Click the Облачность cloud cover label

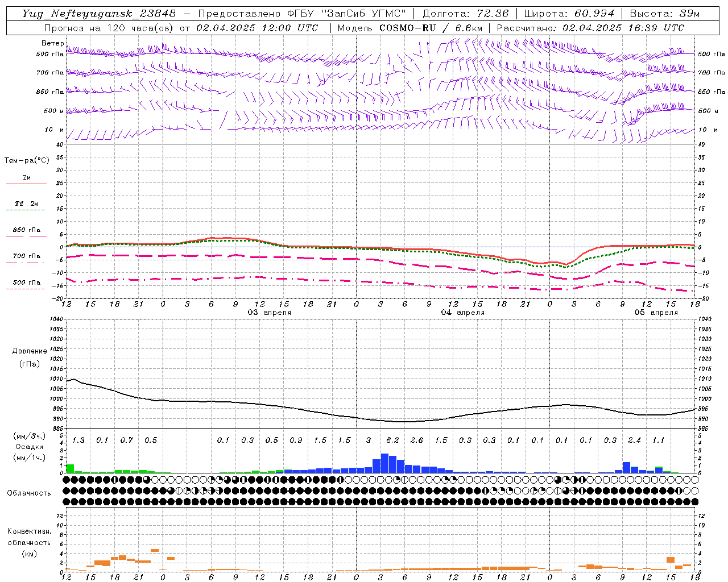(29, 493)
